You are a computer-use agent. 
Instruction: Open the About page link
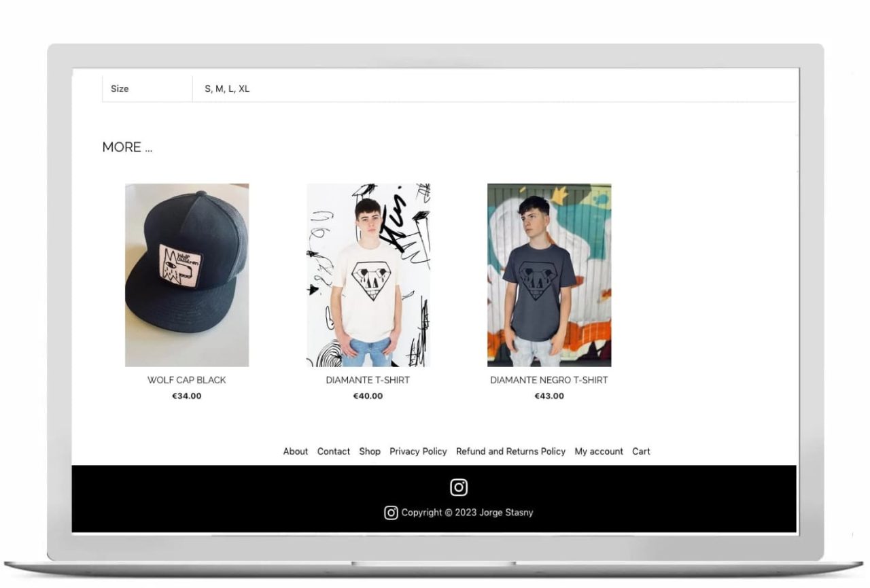tap(295, 451)
